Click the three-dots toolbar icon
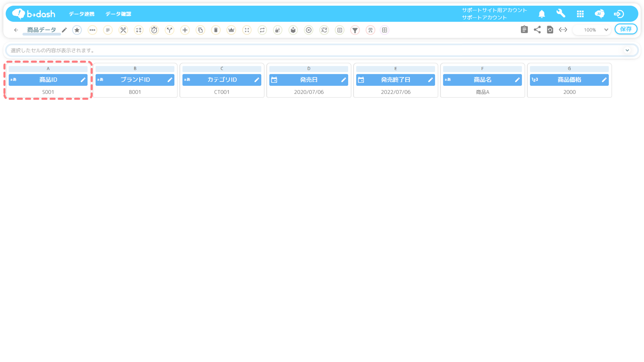This screenshot has height=362, width=644. pos(92,30)
